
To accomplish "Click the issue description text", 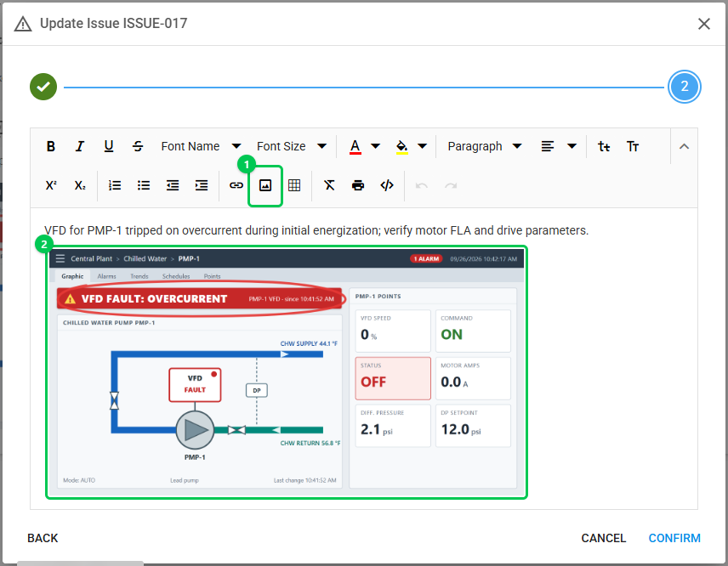I will pos(316,230).
